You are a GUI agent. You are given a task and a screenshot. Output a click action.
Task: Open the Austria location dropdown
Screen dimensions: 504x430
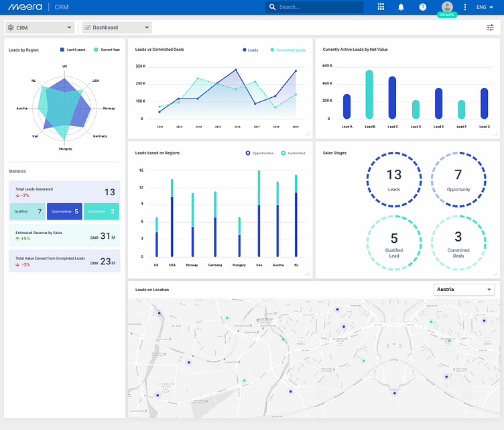click(x=464, y=290)
